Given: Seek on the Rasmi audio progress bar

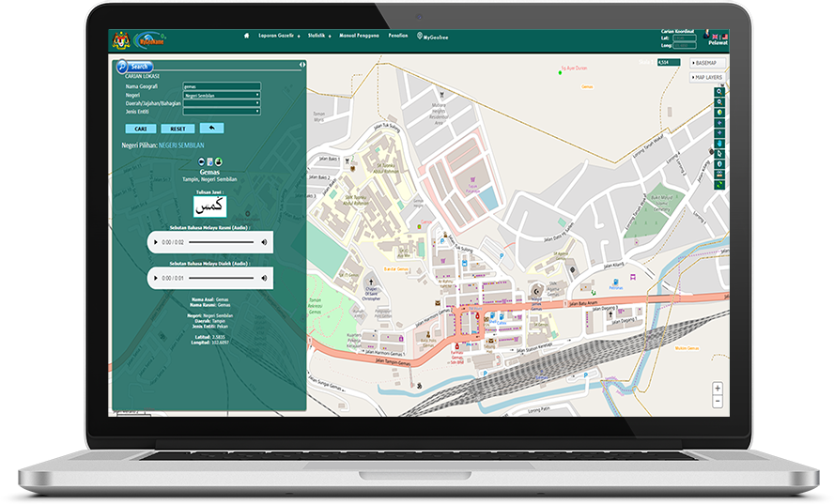Looking at the screenshot, I should [221, 242].
